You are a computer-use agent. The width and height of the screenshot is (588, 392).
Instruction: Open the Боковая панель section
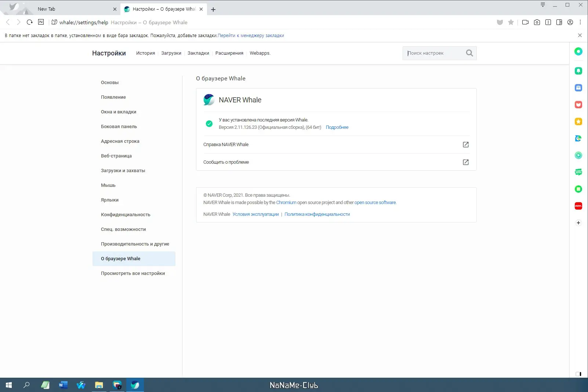pyautogui.click(x=134, y=127)
